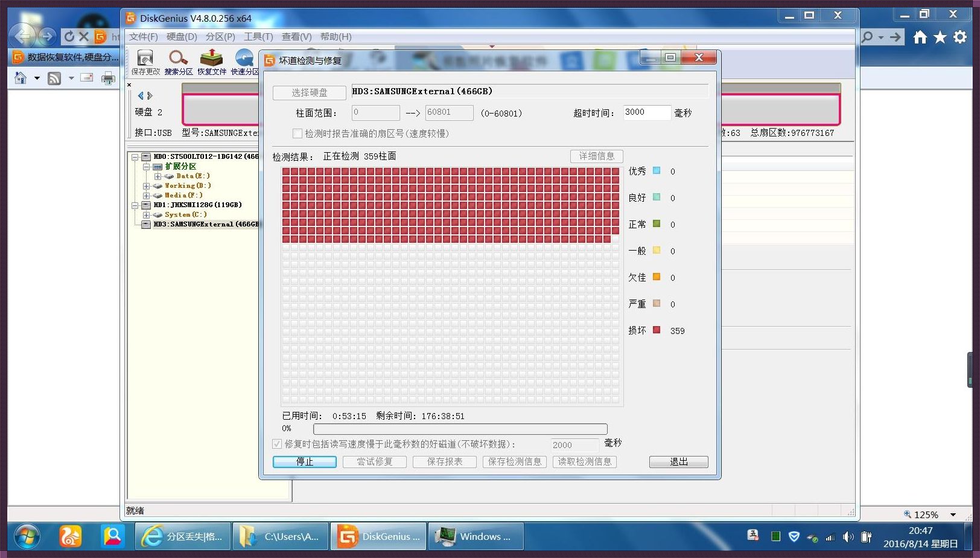Image resolution: width=980 pixels, height=558 pixels.
Task: Click the network signal tray icon
Action: pyautogui.click(x=830, y=537)
